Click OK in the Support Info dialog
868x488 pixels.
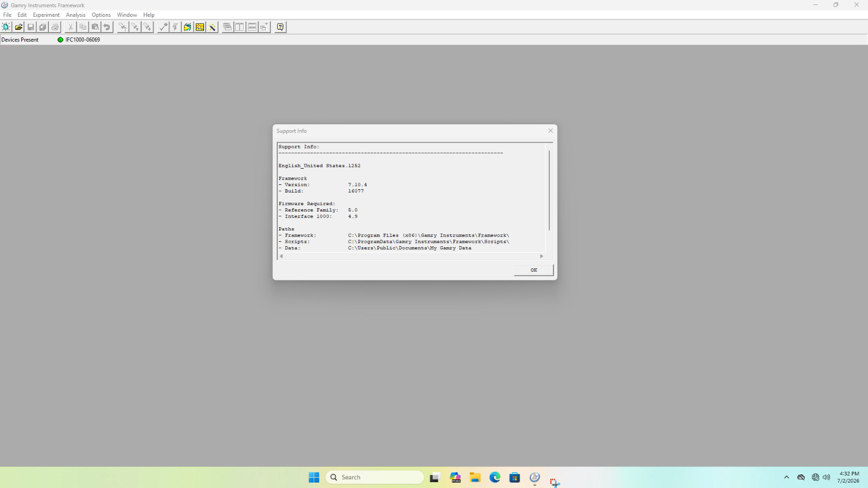point(534,270)
